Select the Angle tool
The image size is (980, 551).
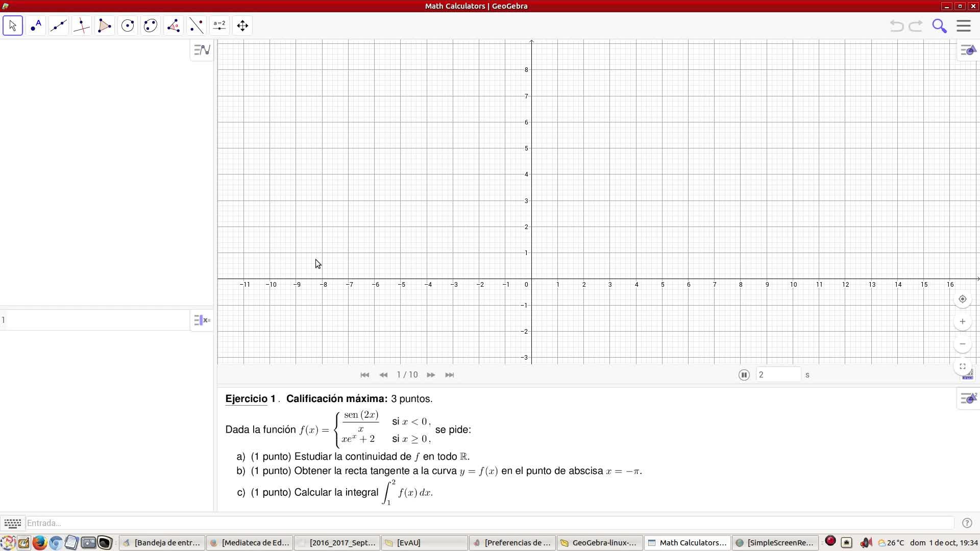click(174, 26)
